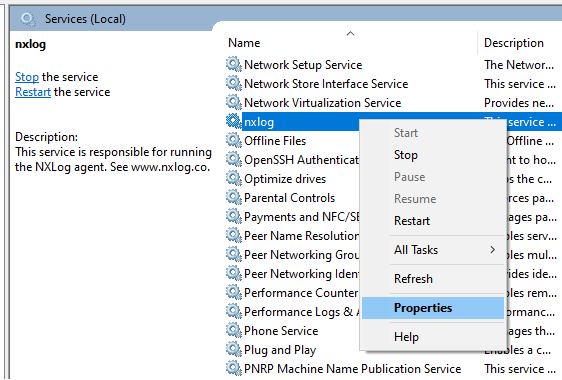Click the Offline Files gear icon
The width and height of the screenshot is (562, 380).
pyautogui.click(x=234, y=141)
